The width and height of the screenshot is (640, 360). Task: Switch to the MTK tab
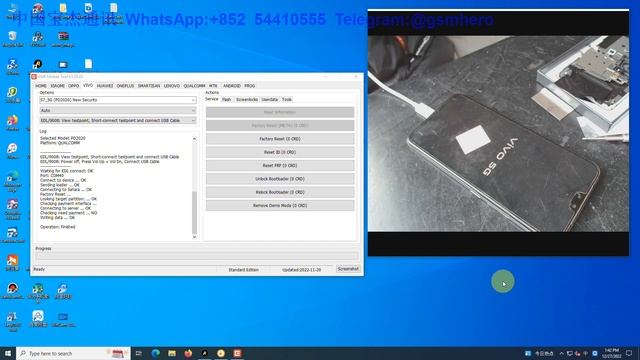tap(213, 86)
